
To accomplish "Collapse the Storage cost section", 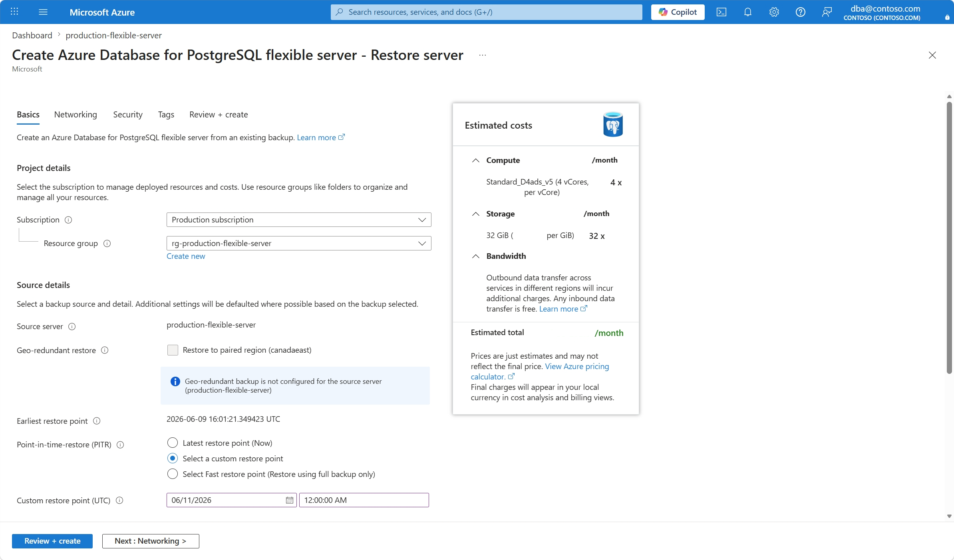I will tap(475, 214).
